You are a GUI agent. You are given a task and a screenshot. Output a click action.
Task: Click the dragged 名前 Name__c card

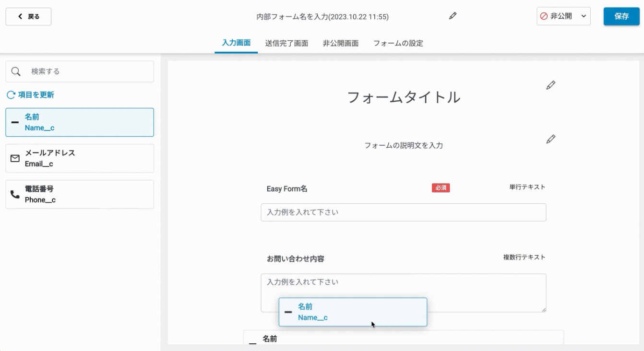pos(353,312)
